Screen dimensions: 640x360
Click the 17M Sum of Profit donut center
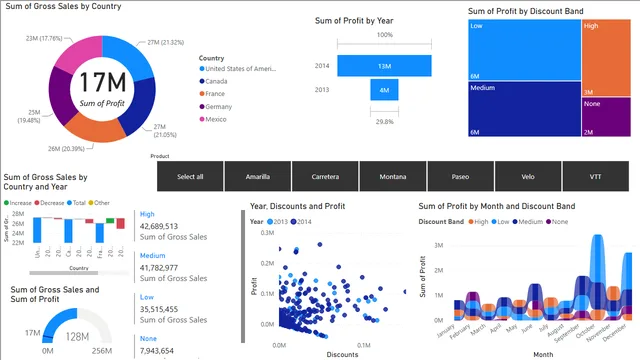102,89
